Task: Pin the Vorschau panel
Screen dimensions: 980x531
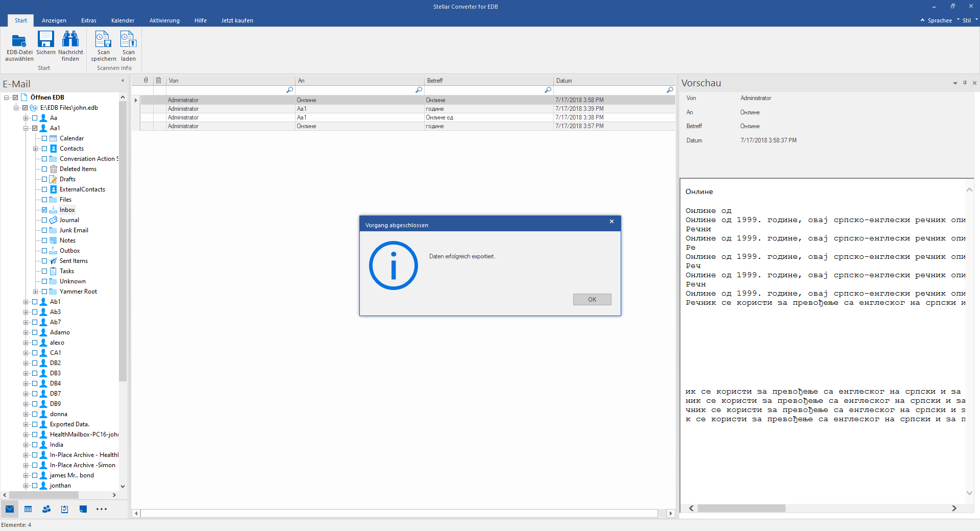Action: coord(965,83)
